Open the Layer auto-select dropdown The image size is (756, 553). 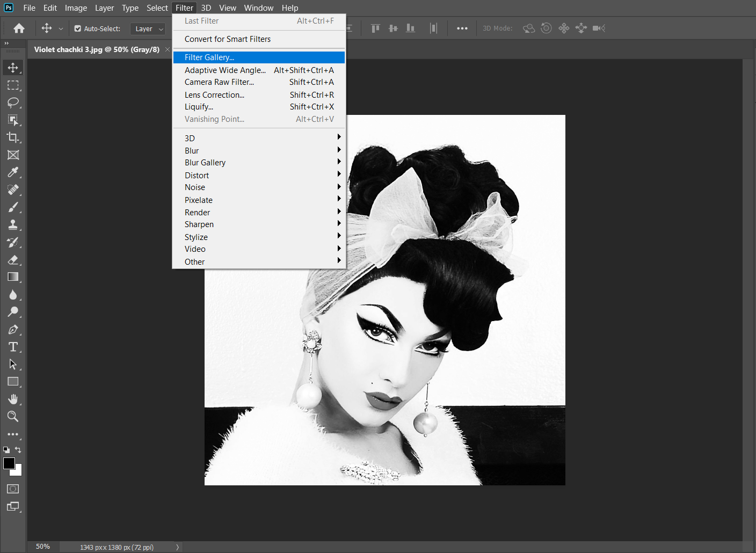point(148,29)
